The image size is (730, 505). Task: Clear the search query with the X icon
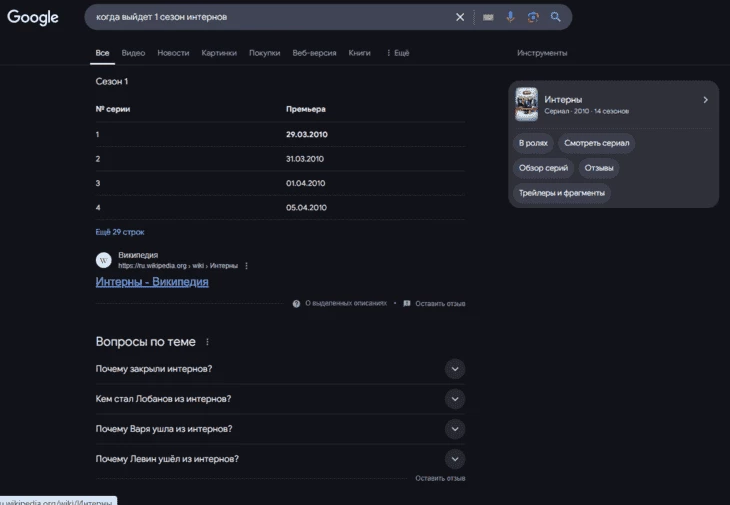pyautogui.click(x=460, y=17)
